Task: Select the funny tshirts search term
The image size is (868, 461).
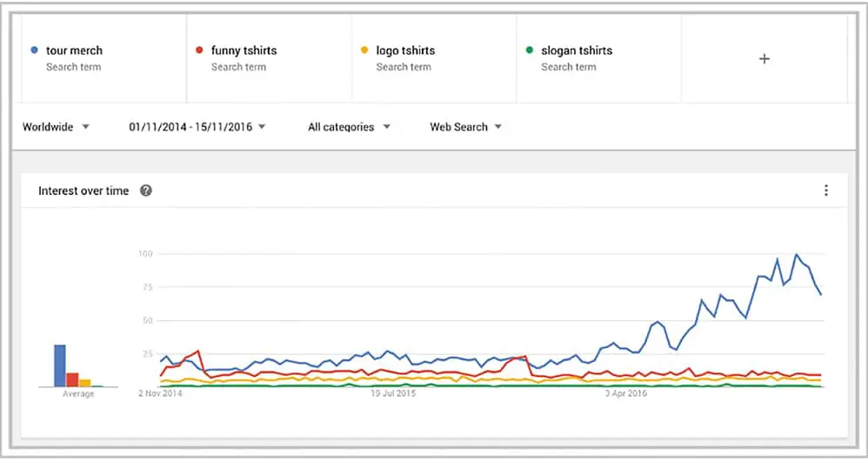Action: pyautogui.click(x=244, y=50)
